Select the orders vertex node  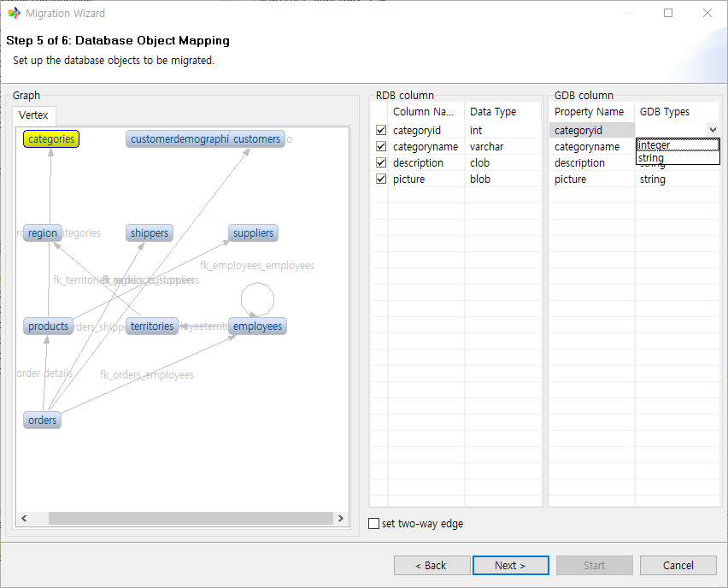tap(42, 420)
